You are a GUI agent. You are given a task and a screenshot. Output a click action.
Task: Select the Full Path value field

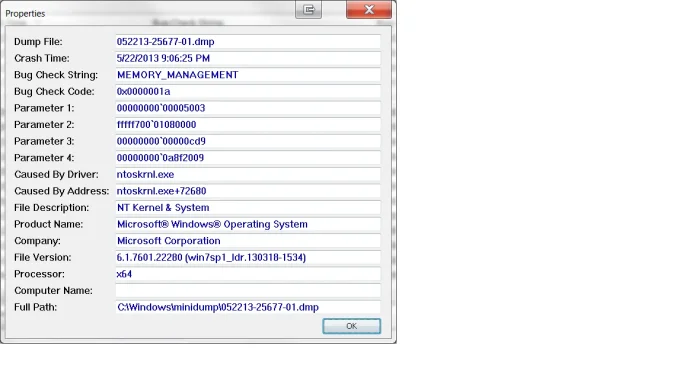click(248, 307)
